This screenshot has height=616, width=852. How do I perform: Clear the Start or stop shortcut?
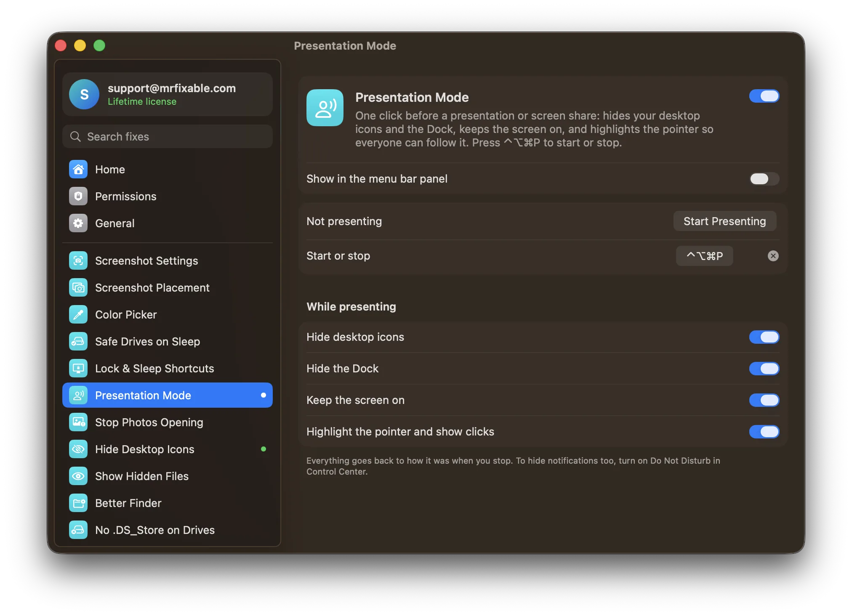tap(773, 256)
